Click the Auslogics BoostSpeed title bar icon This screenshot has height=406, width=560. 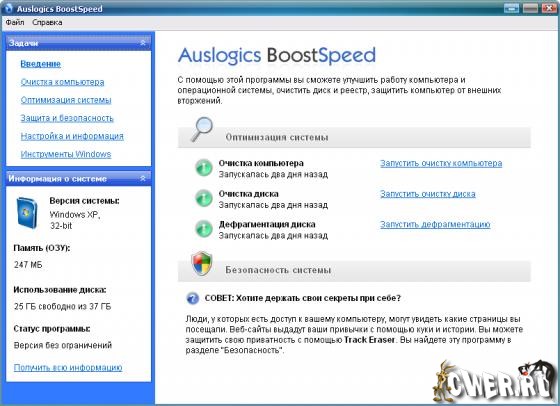[9, 8]
